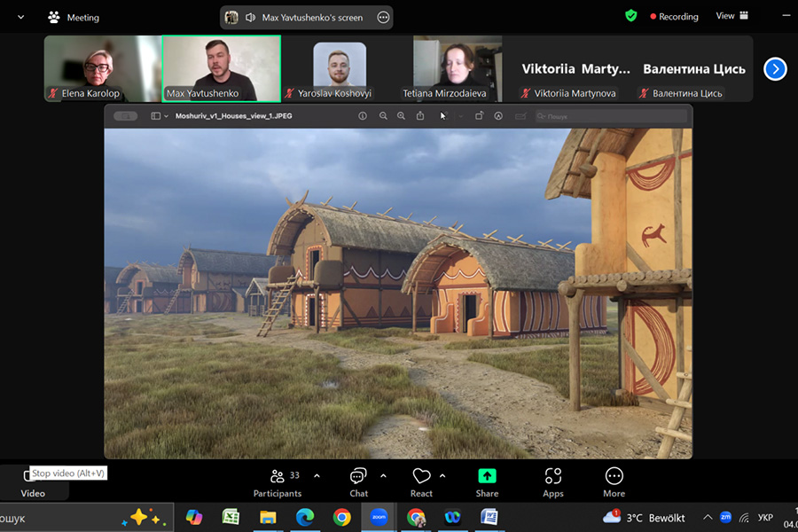Viewport: 798px width, 532px height.
Task: Select Elena Karolop's video thumbnail
Action: point(103,68)
